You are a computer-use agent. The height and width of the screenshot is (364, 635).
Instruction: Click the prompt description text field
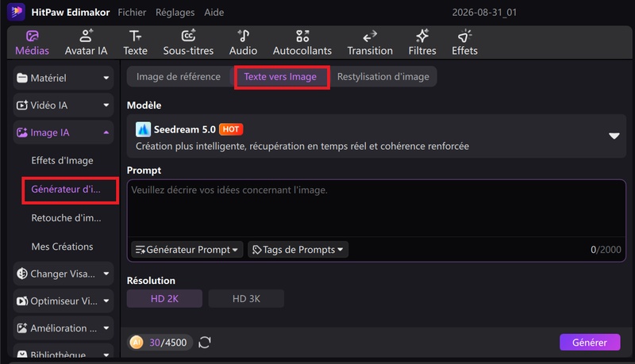(376, 209)
